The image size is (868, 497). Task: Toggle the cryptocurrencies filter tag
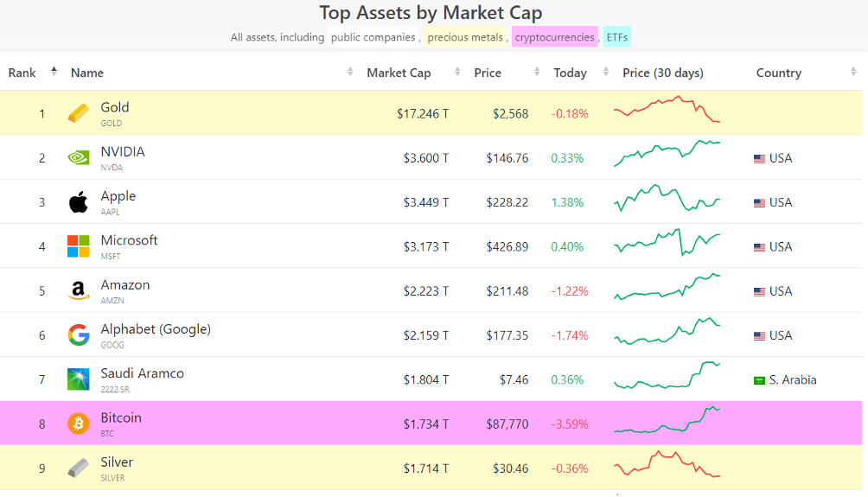[x=554, y=37]
